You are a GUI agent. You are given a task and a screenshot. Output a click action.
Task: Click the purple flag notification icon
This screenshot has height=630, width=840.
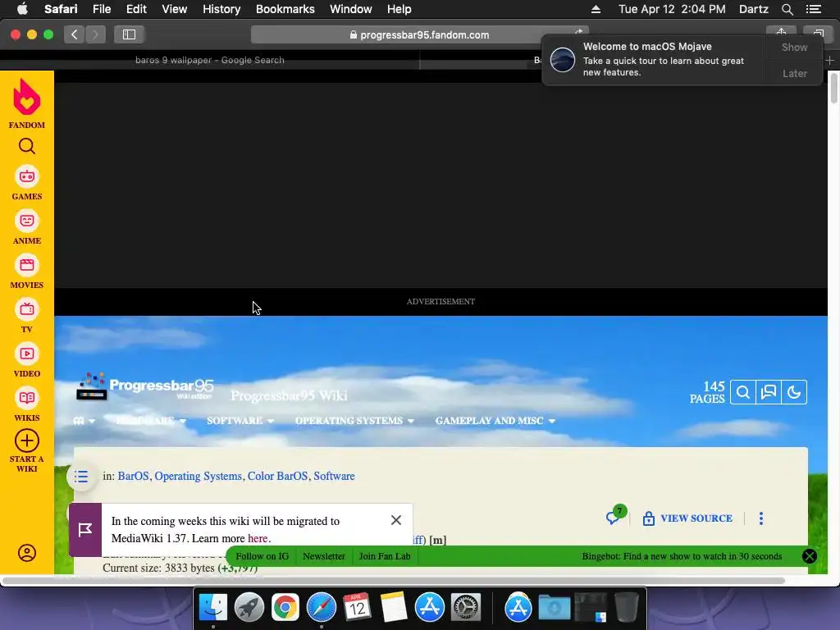click(85, 530)
